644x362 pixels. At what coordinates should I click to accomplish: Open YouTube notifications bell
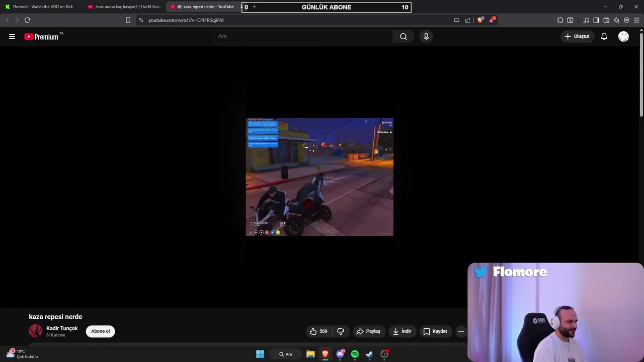click(x=604, y=36)
